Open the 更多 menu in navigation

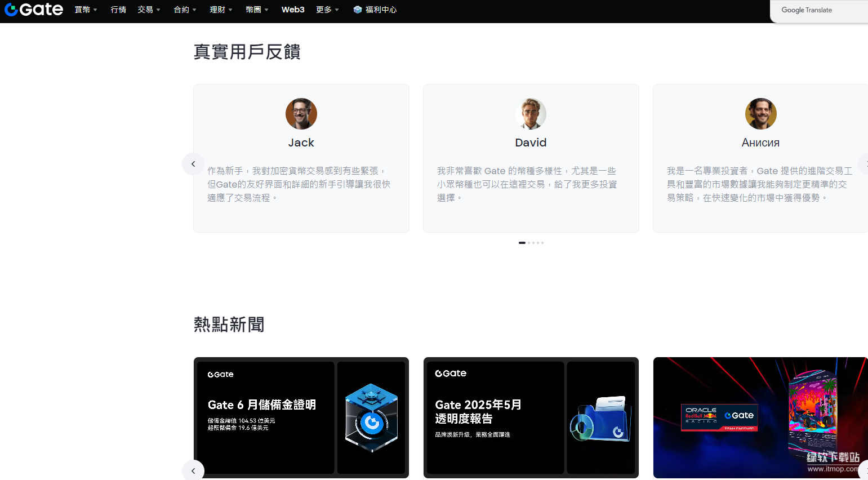[327, 10]
